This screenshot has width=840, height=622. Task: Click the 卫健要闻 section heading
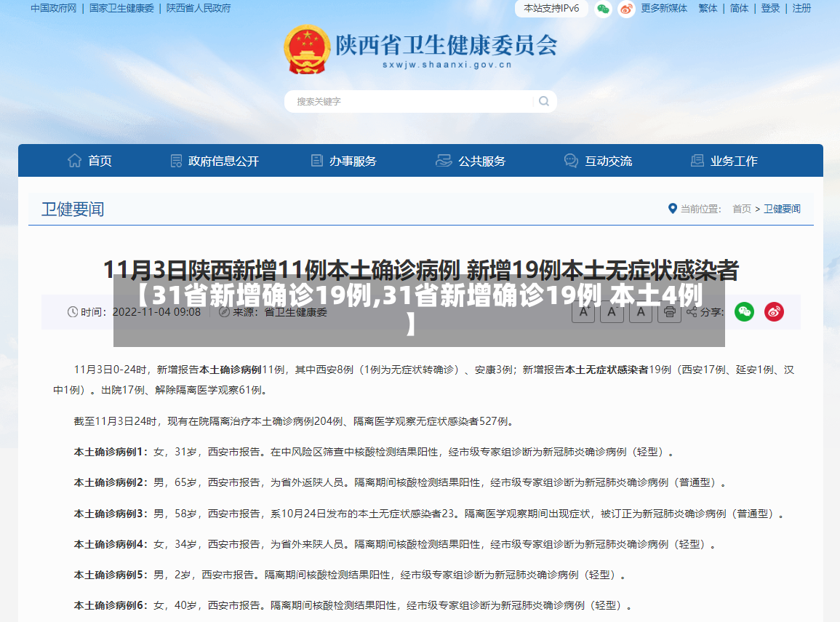[73, 209]
